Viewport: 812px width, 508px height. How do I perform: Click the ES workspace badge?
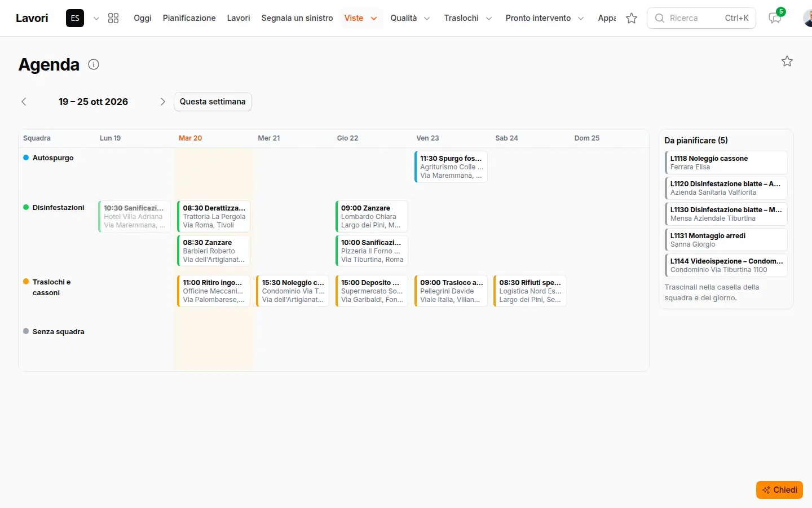75,18
